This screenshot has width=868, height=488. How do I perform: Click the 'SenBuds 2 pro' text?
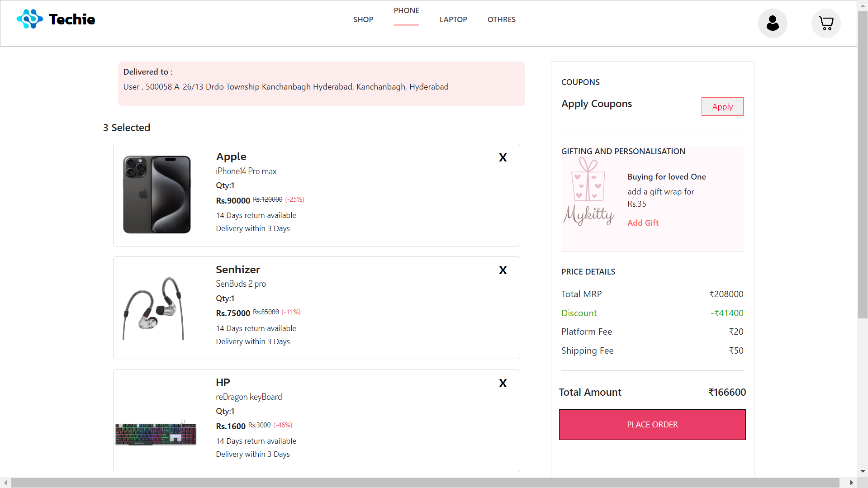(x=241, y=284)
